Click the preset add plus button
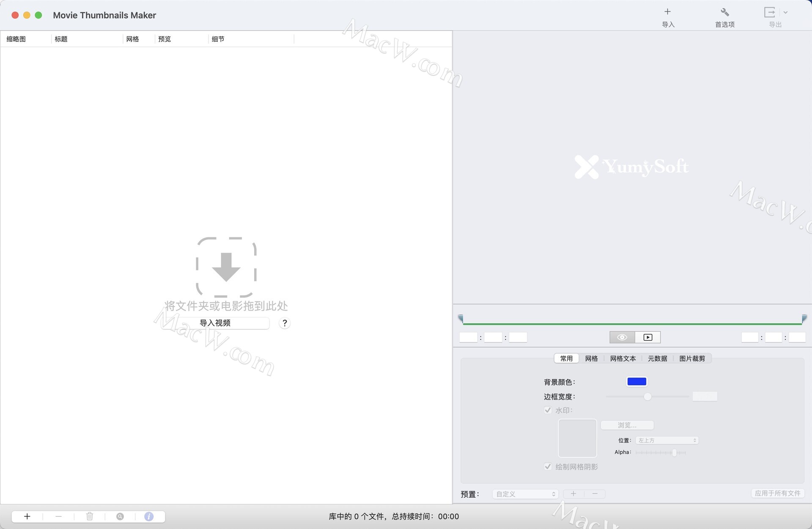 573,494
